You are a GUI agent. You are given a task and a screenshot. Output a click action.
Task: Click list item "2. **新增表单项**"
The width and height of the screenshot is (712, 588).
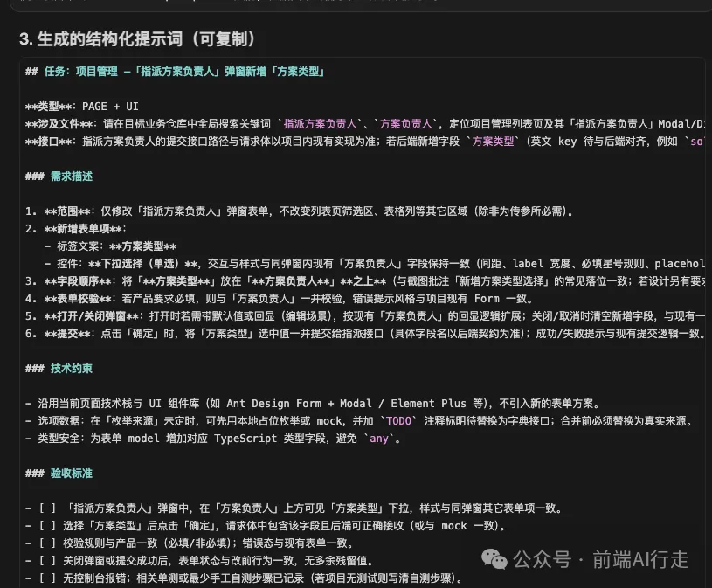coord(76,228)
